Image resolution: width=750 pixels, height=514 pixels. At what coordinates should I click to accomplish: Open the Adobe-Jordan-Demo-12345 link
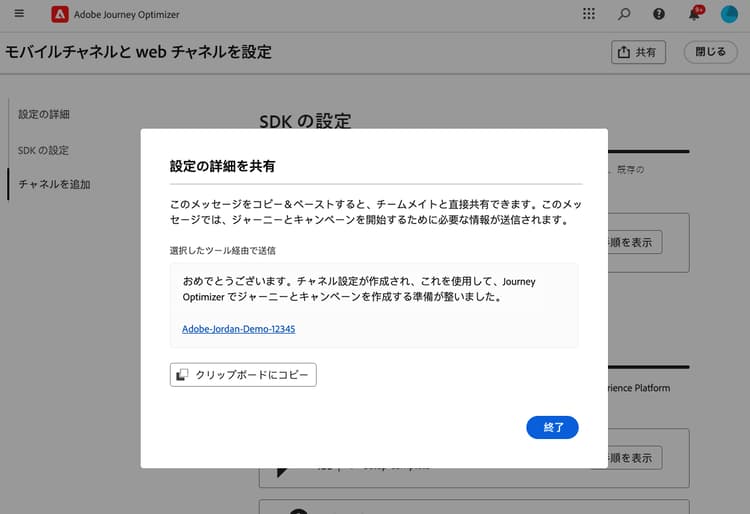[x=239, y=329]
